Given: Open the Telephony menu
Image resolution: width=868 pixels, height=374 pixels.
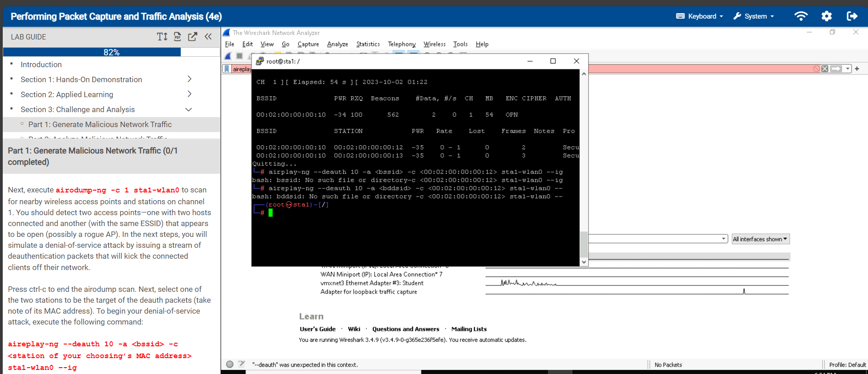Looking at the screenshot, I should [x=402, y=44].
